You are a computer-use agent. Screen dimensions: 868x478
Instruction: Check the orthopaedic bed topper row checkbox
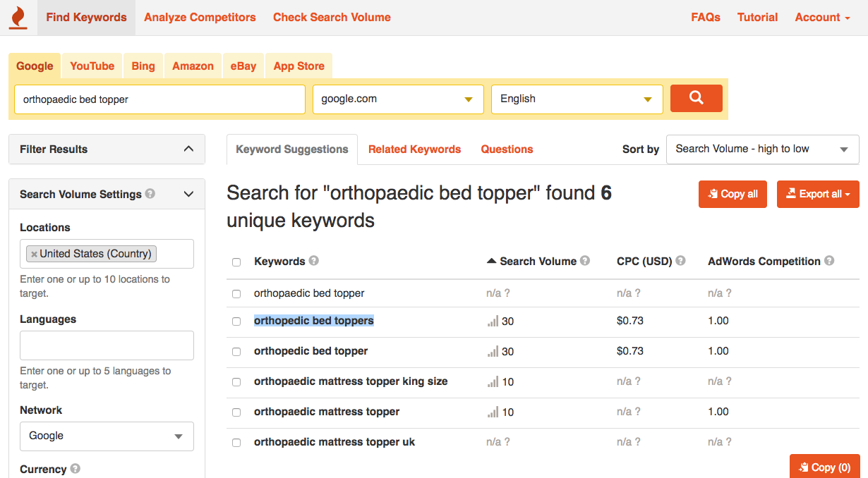coord(236,294)
